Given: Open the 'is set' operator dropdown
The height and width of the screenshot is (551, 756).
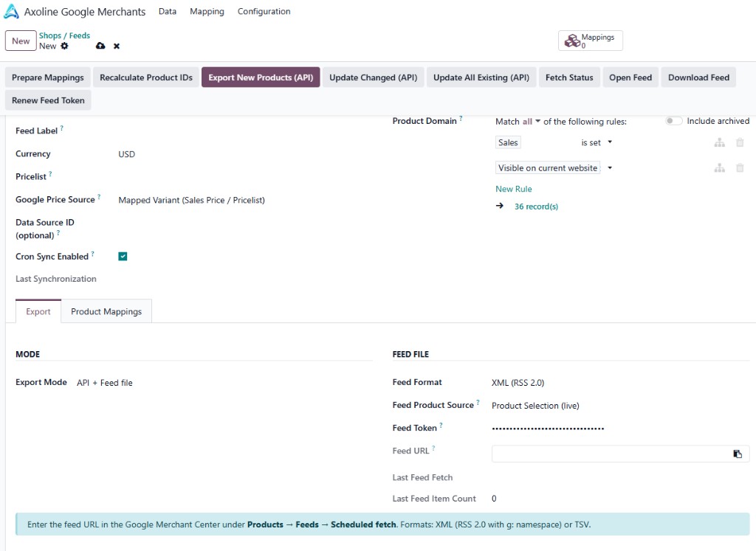Looking at the screenshot, I should pos(597,142).
